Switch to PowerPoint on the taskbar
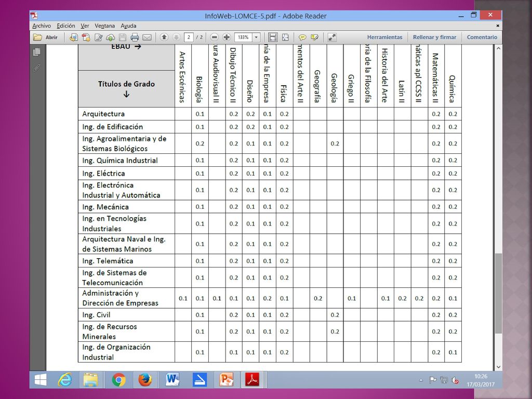Image resolution: width=532 pixels, height=399 pixels. pyautogui.click(x=227, y=379)
